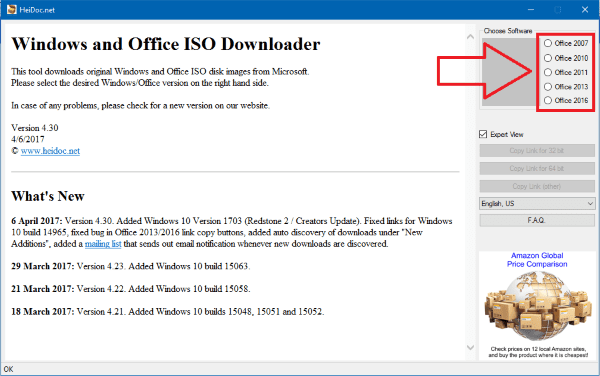The image size is (600, 376).
Task: Click the 'Check prices on 12 local Amazon sites' text
Action: coord(538,349)
